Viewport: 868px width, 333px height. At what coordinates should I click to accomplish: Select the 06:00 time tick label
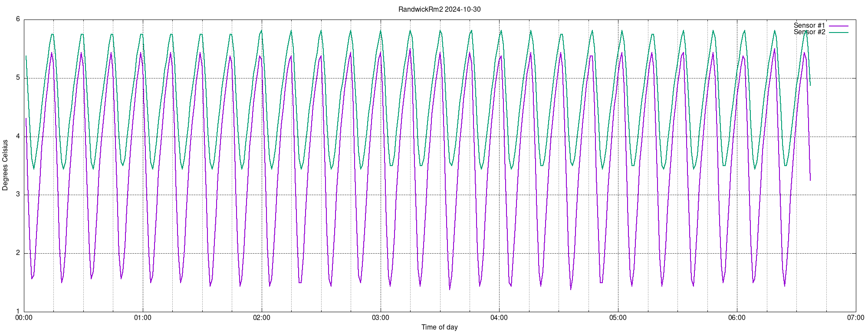(x=737, y=318)
